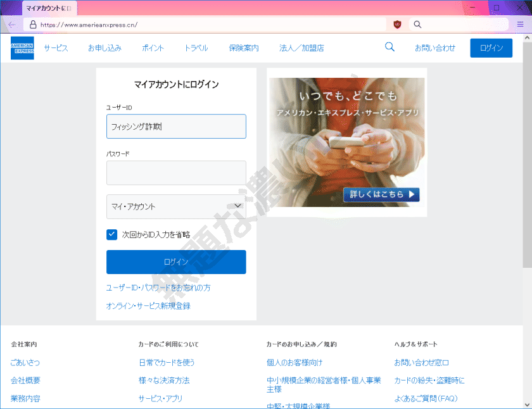Image resolution: width=532 pixels, height=409 pixels.
Task: Select the マイアカウント browser tab
Action: pyautogui.click(x=49, y=8)
